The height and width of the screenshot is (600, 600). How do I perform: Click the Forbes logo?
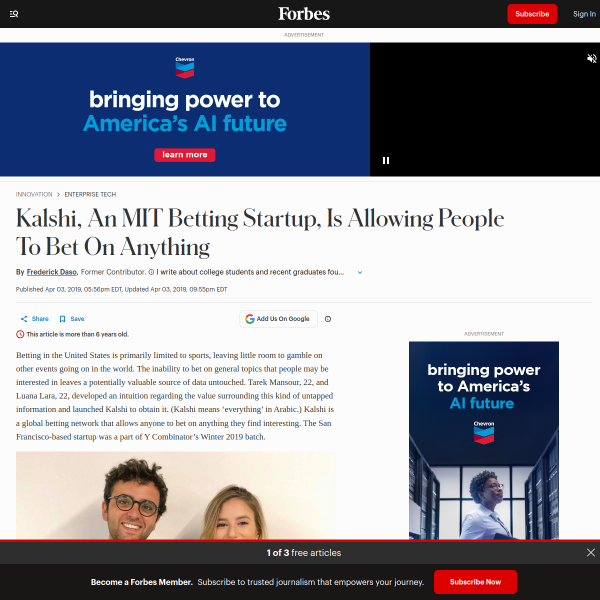click(304, 14)
